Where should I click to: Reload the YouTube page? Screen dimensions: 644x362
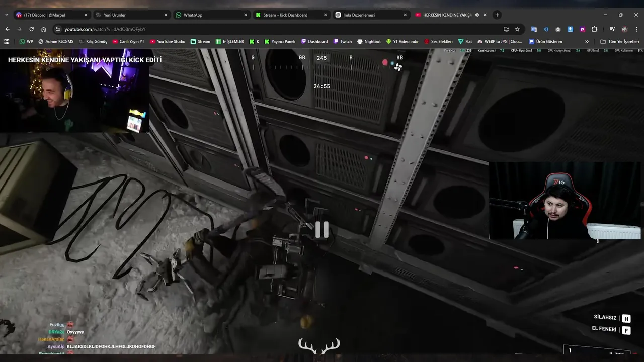point(31,29)
